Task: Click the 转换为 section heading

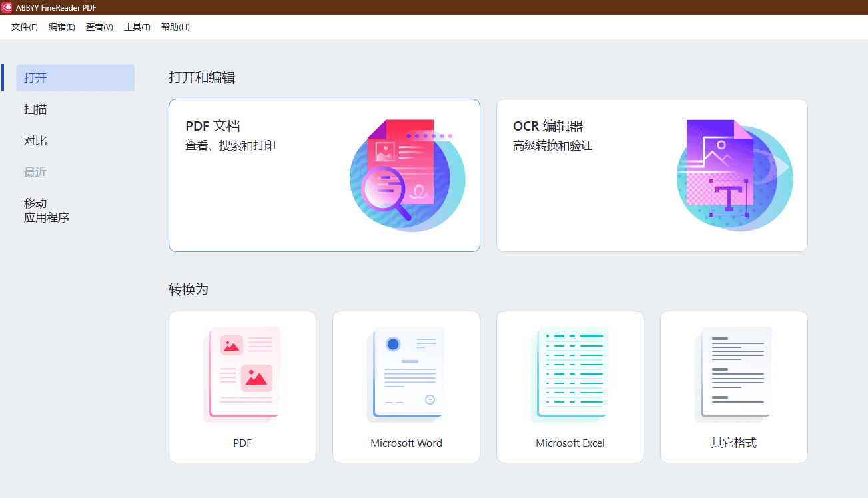Action: (189, 289)
